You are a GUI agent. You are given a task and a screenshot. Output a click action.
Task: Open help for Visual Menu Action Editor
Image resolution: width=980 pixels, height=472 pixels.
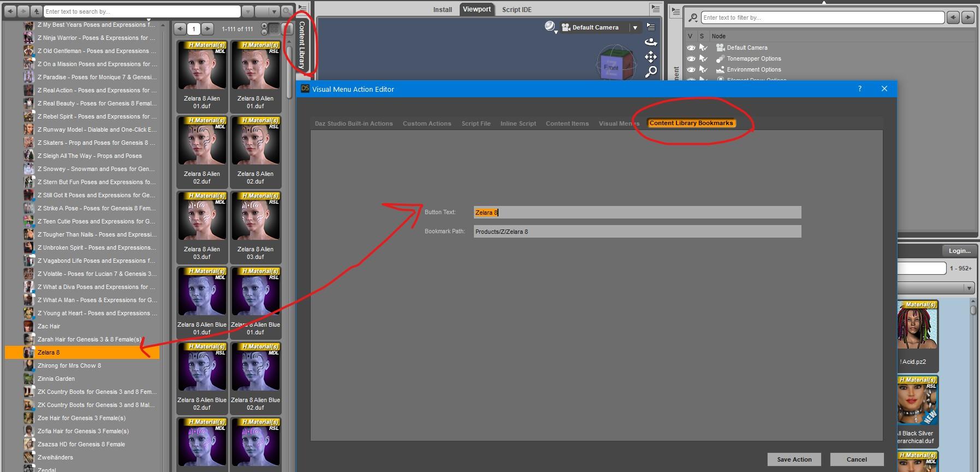point(860,88)
